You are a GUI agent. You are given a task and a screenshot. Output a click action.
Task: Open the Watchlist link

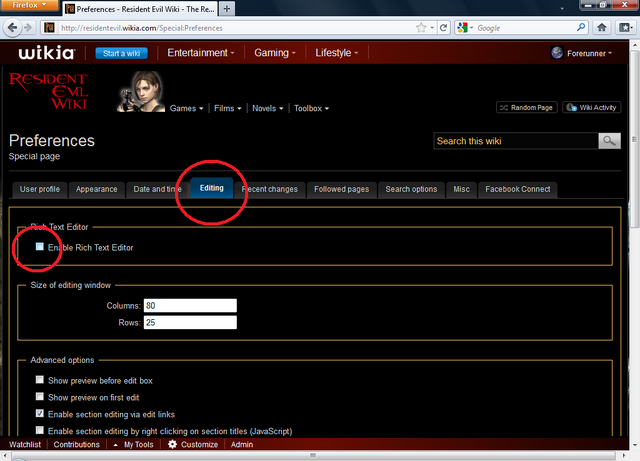(25, 444)
